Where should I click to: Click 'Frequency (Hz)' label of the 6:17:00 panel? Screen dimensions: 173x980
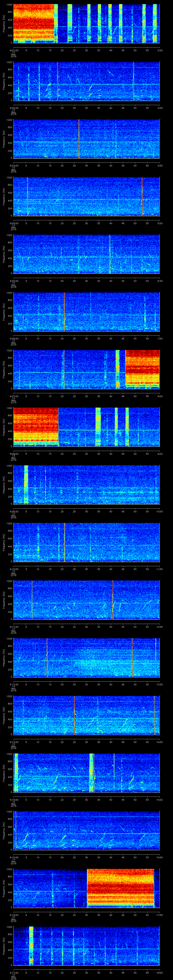click(x=4, y=946)
